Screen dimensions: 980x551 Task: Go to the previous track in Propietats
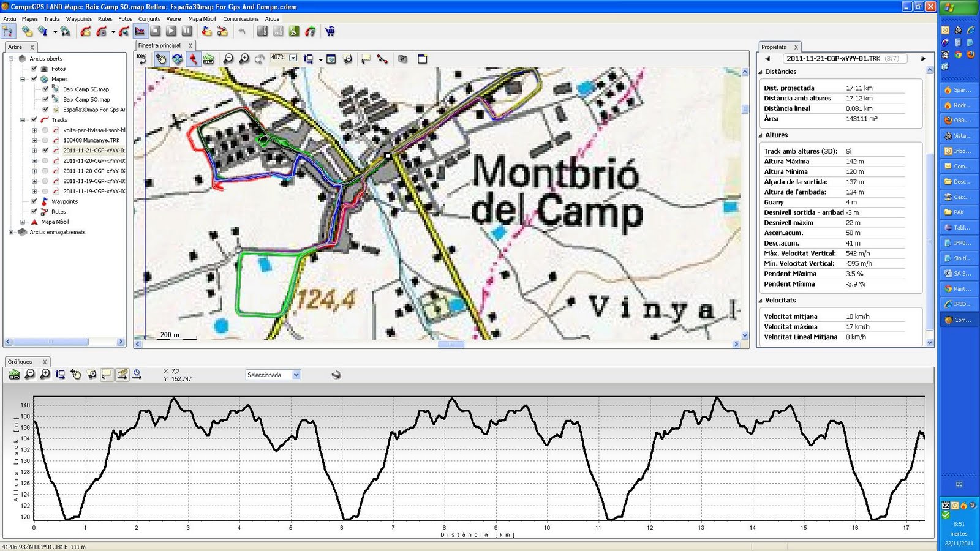(x=767, y=59)
